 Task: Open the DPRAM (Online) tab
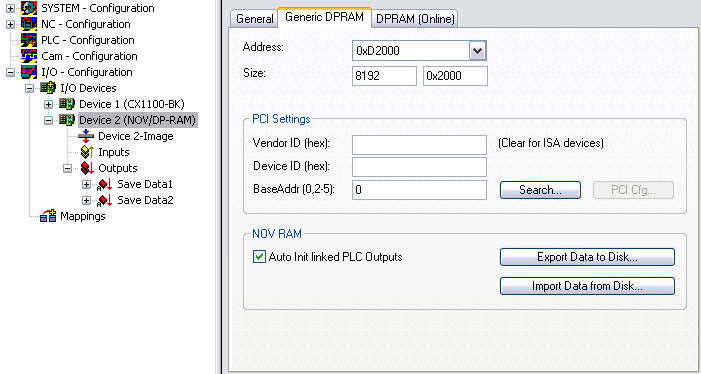pos(415,19)
